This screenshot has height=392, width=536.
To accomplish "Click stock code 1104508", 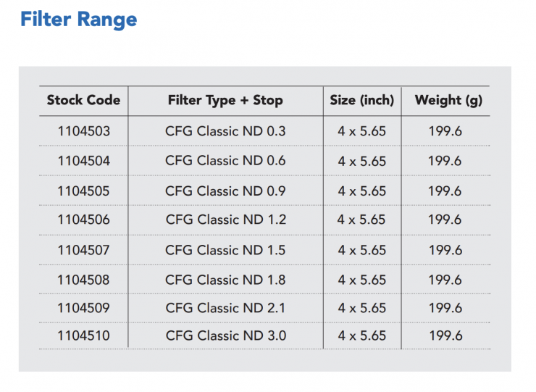I will (x=83, y=280).
